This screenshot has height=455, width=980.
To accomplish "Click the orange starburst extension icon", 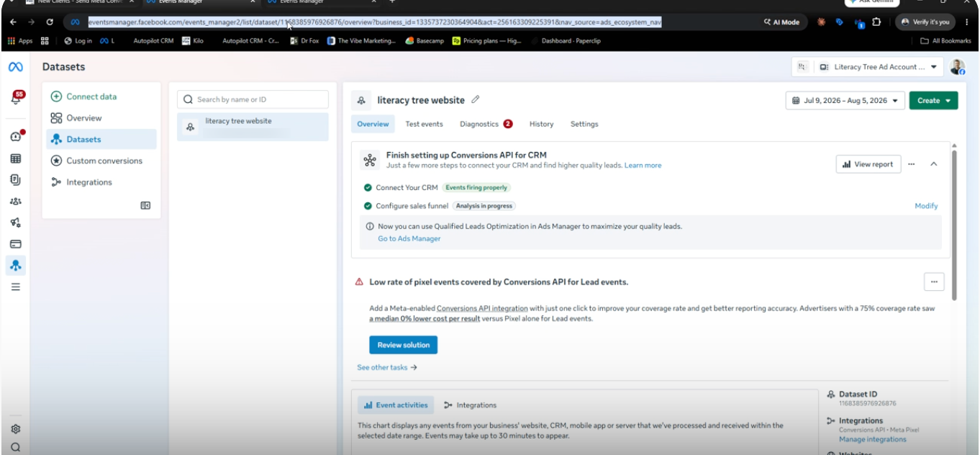I will (x=821, y=22).
